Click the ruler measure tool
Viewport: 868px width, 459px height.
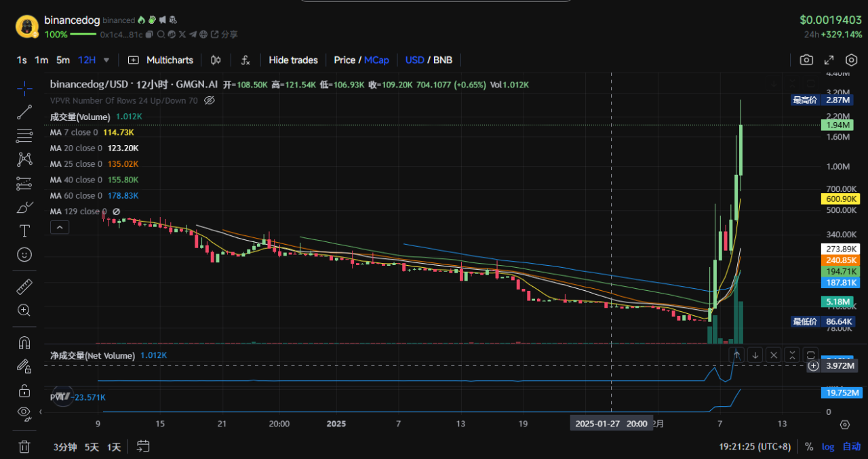coord(24,287)
